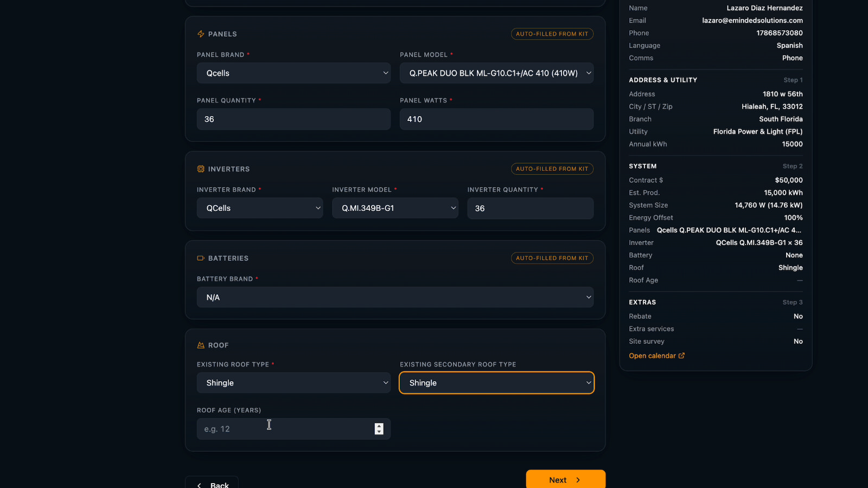Click the Roof Age number stepper arrows
This screenshot has height=488, width=868.
coord(379,429)
